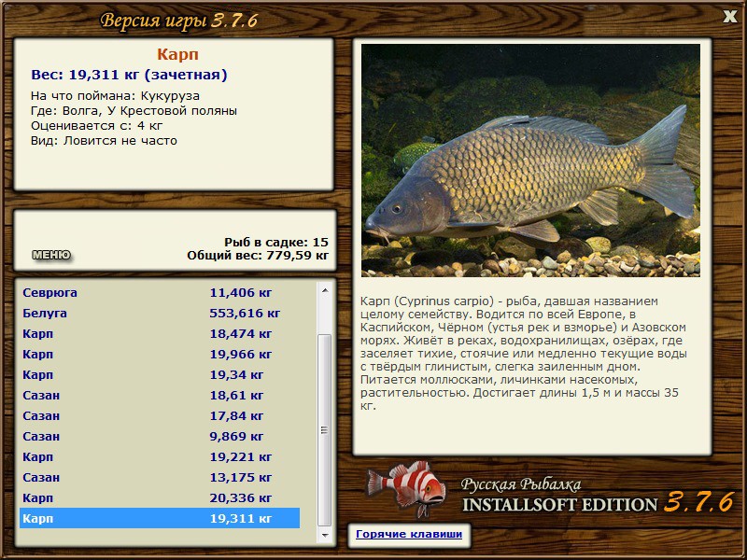Click the Карп title heading
The height and width of the screenshot is (560, 747).
click(x=177, y=54)
